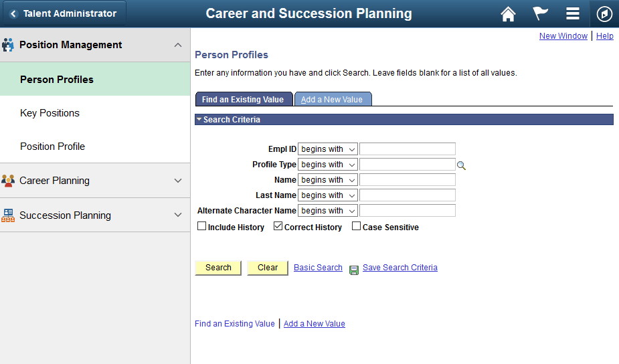Switch to Add a New Value tab
The height and width of the screenshot is (364, 619).
click(x=333, y=100)
